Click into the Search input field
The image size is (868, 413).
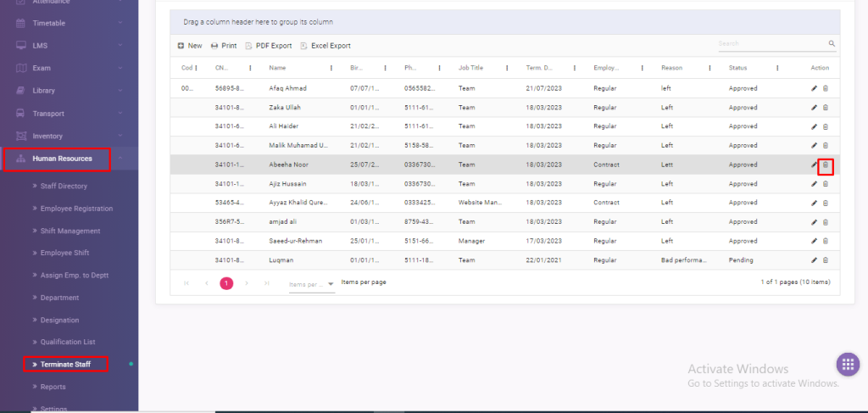tap(770, 43)
